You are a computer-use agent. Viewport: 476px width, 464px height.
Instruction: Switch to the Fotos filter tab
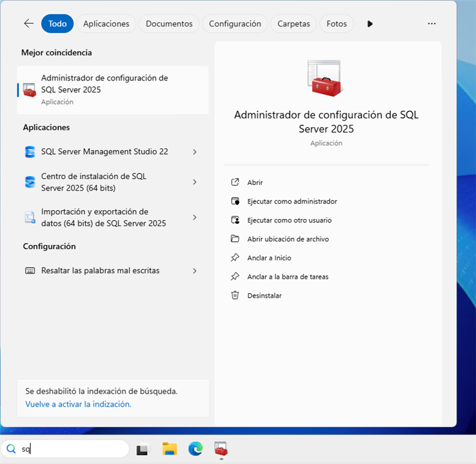336,24
